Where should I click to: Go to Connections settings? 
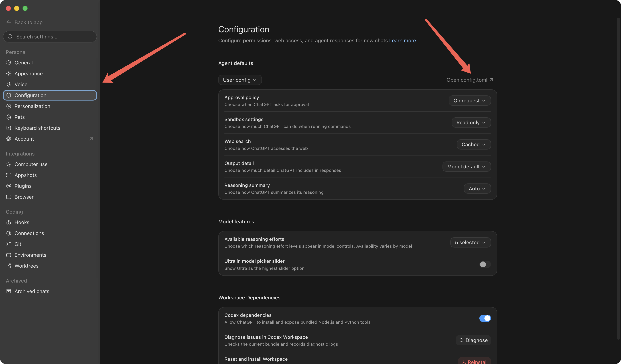pyautogui.click(x=50, y=233)
